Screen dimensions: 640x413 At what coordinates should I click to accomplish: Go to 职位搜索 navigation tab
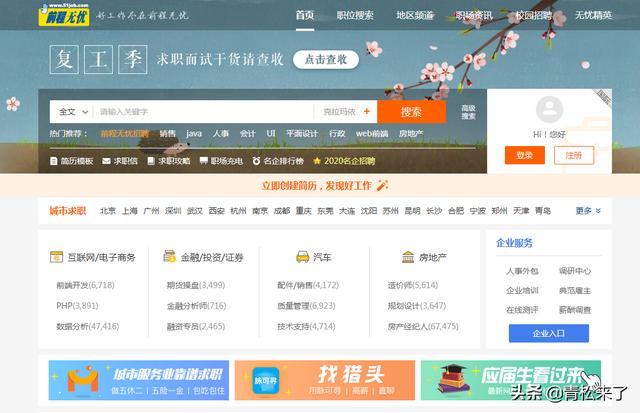point(355,15)
